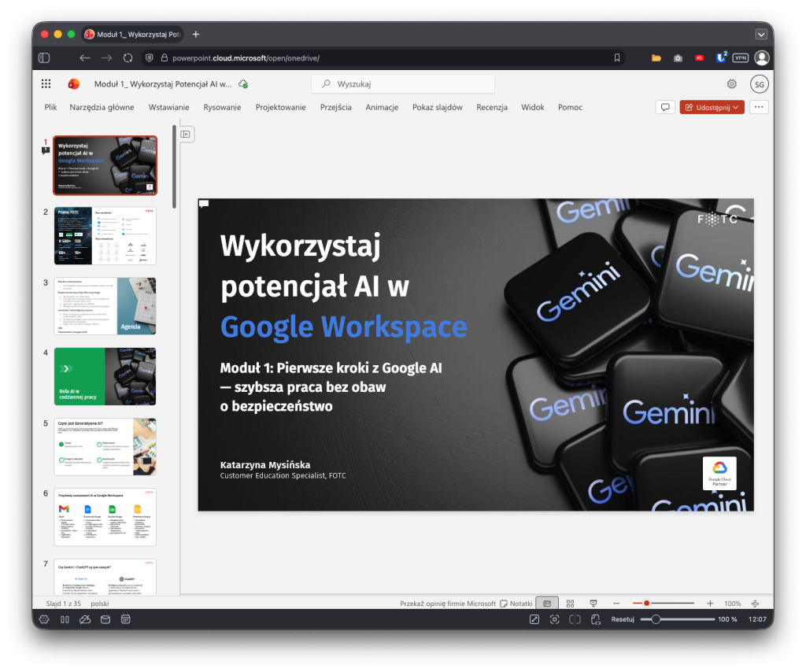Zoom in using the plus button
The height and width of the screenshot is (672, 806).
710,604
